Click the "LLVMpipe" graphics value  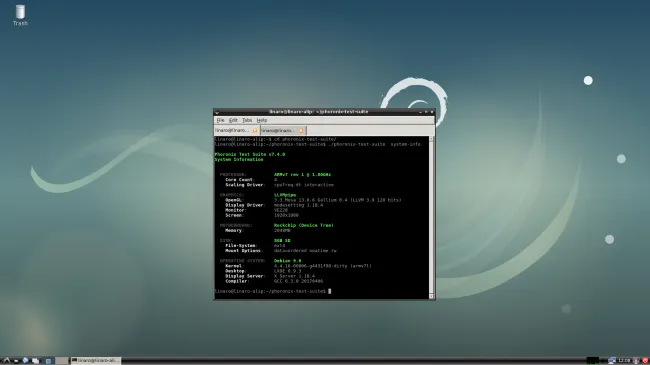coord(285,195)
